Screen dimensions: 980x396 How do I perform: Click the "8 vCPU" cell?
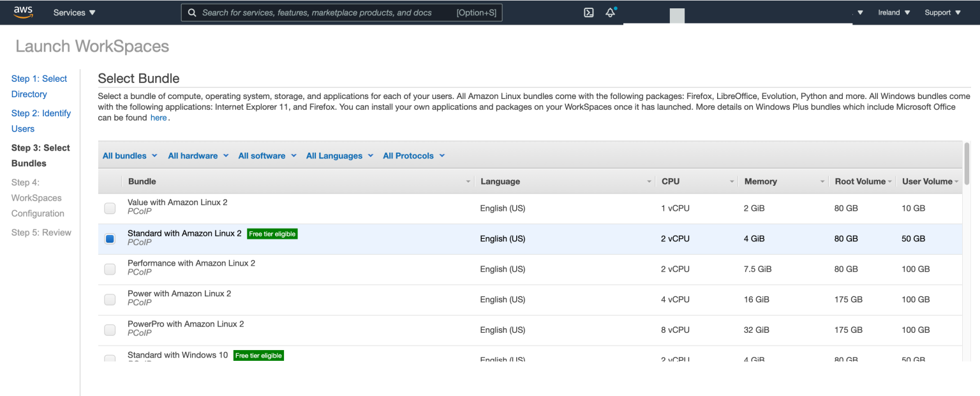pyautogui.click(x=675, y=330)
